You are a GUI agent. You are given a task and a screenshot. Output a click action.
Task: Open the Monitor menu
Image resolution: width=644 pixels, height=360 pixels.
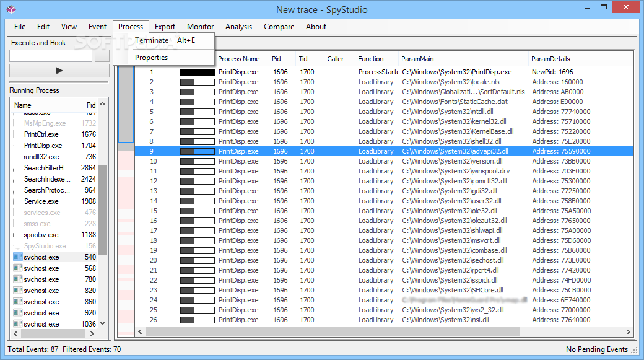[x=201, y=26]
